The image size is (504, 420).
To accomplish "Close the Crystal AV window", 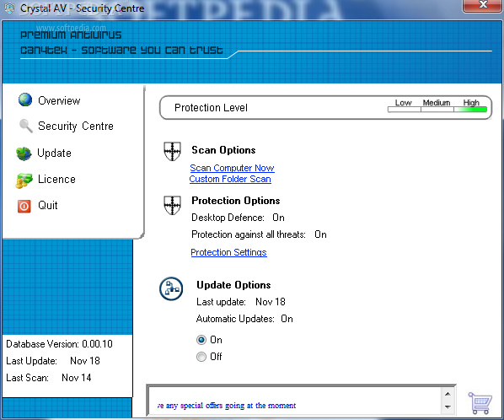I will [x=482, y=5].
